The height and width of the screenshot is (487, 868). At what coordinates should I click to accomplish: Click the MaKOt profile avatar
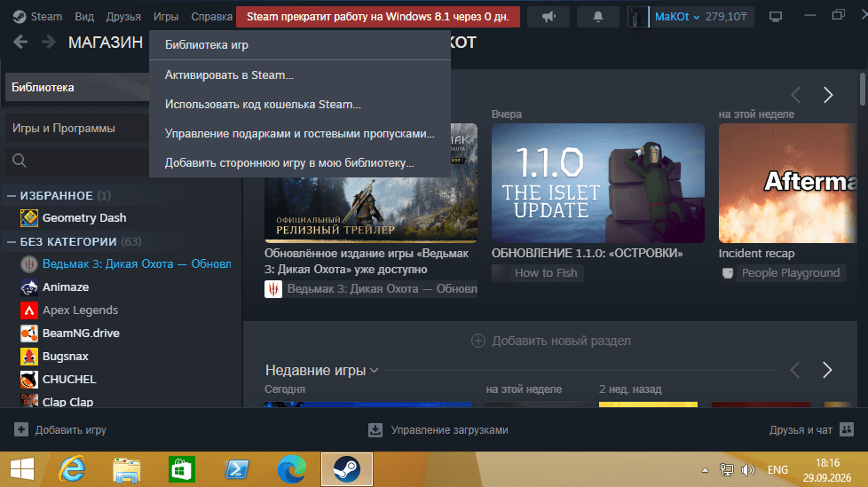point(638,17)
